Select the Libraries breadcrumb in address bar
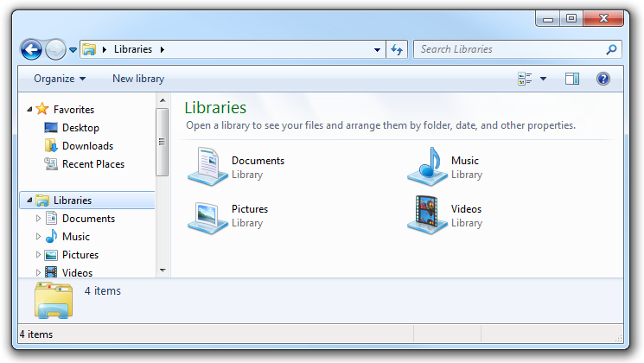The width and height of the screenshot is (644, 363). [132, 49]
